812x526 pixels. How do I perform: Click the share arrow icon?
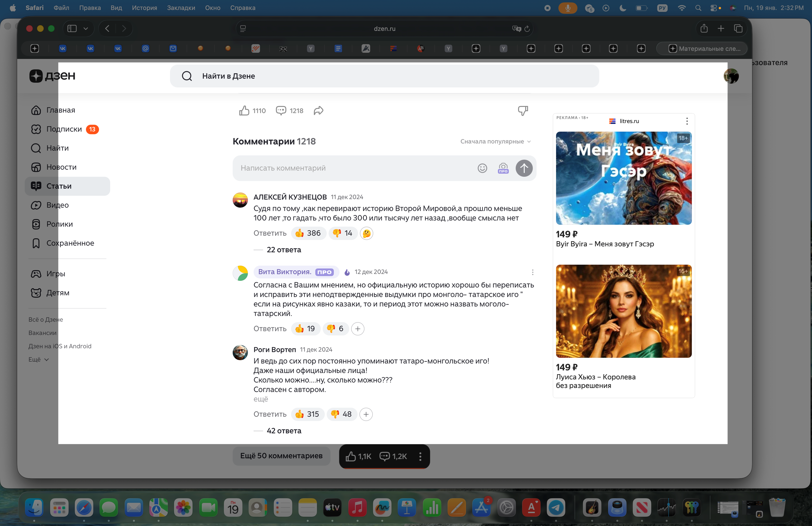(x=318, y=111)
